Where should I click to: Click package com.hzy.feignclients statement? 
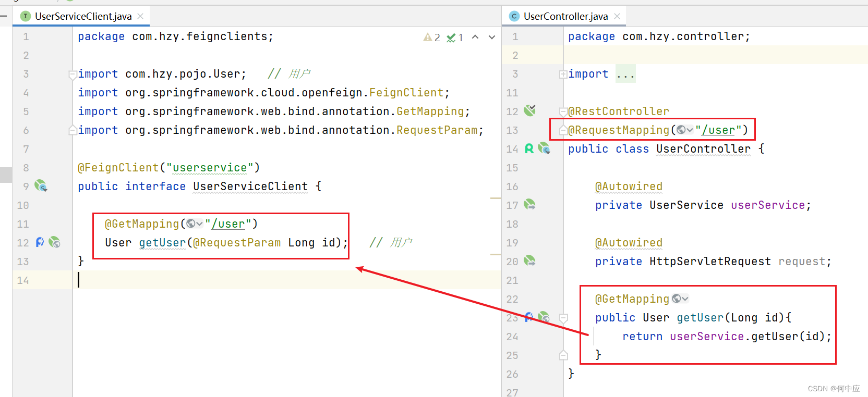click(x=175, y=36)
